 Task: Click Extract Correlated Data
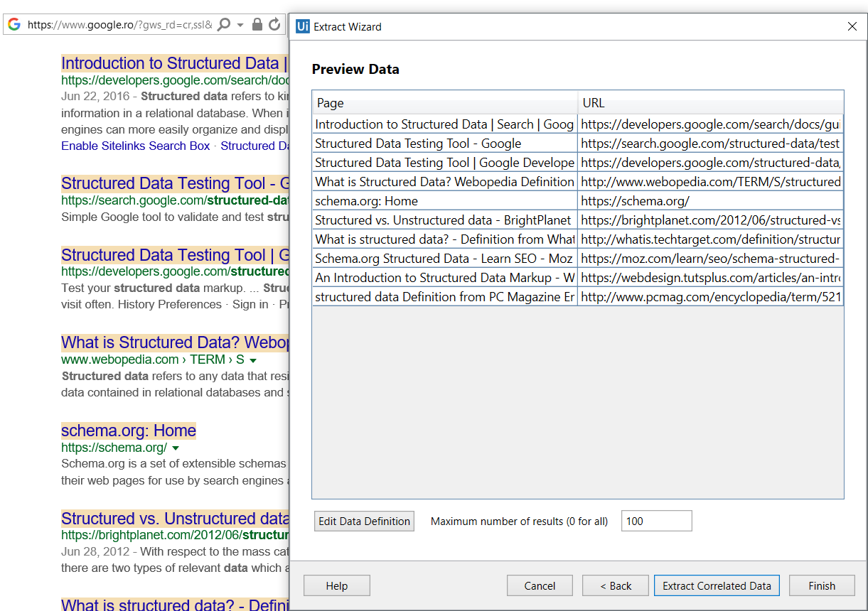tap(717, 585)
